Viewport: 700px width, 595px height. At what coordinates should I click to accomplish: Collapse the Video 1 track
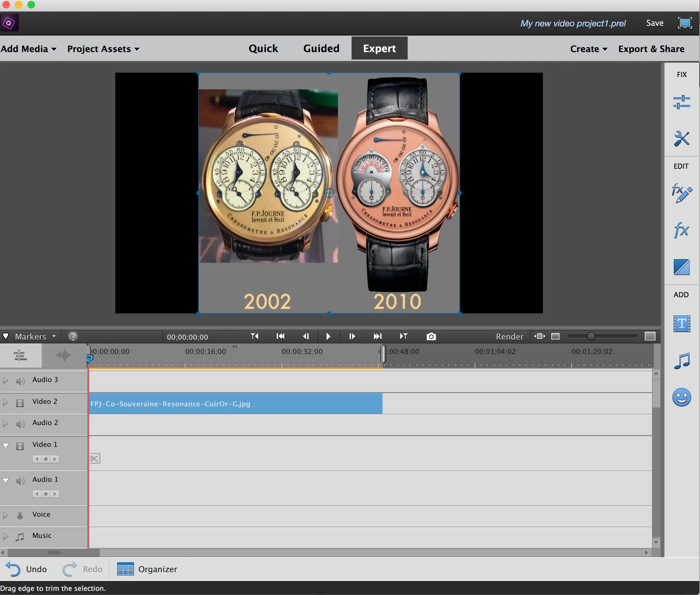pos(6,446)
